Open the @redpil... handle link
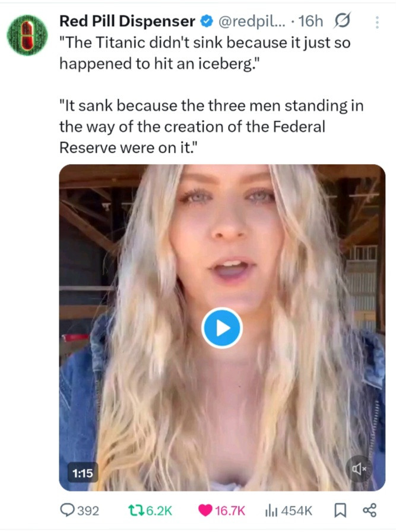The image size is (396, 532). coord(252,22)
